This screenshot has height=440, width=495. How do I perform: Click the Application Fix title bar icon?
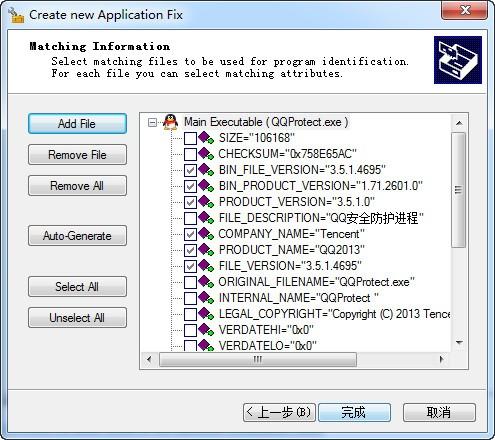tap(16, 15)
